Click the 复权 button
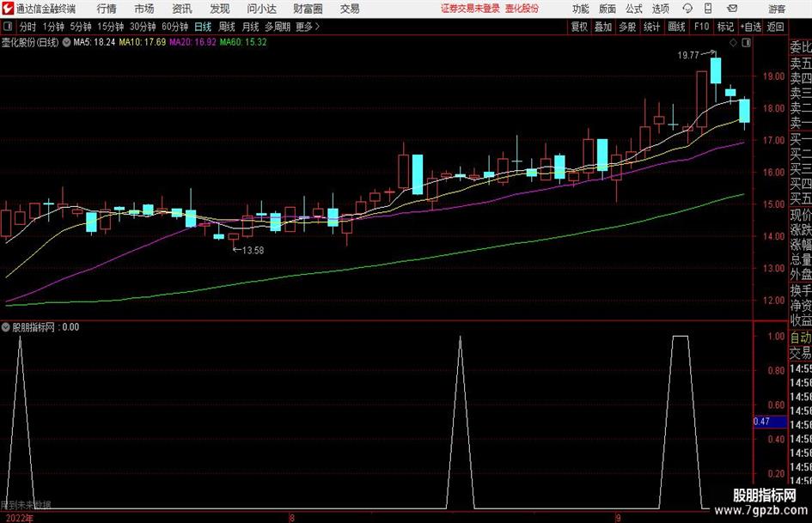This screenshot has width=812, height=523. tap(579, 27)
